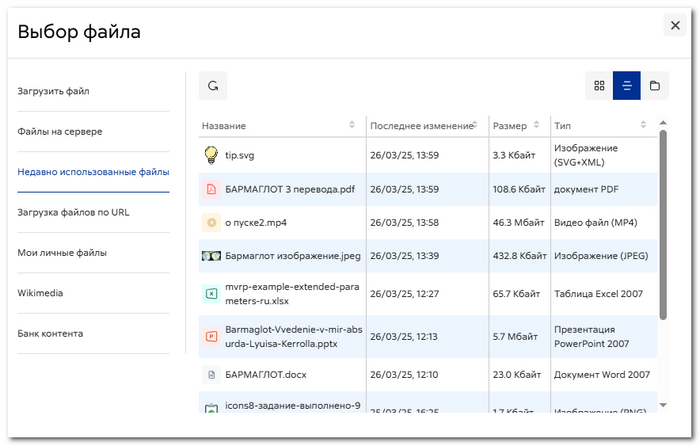Click the lightbulb icon for tip.svg

tap(211, 155)
